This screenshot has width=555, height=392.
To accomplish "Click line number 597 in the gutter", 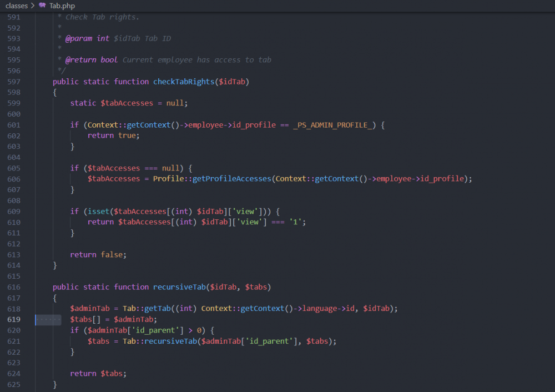I will pos(14,82).
